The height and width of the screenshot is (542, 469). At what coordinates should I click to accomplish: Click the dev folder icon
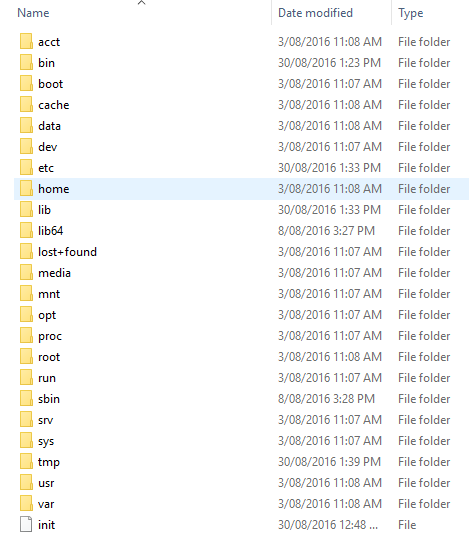(x=26, y=147)
